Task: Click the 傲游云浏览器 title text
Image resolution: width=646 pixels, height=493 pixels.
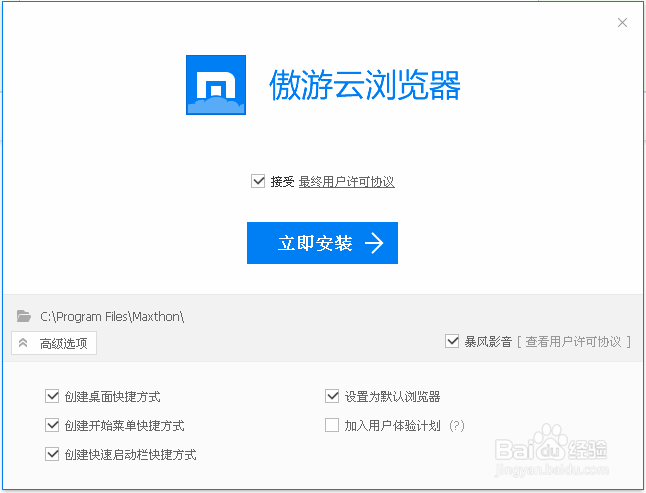Action: coord(365,85)
